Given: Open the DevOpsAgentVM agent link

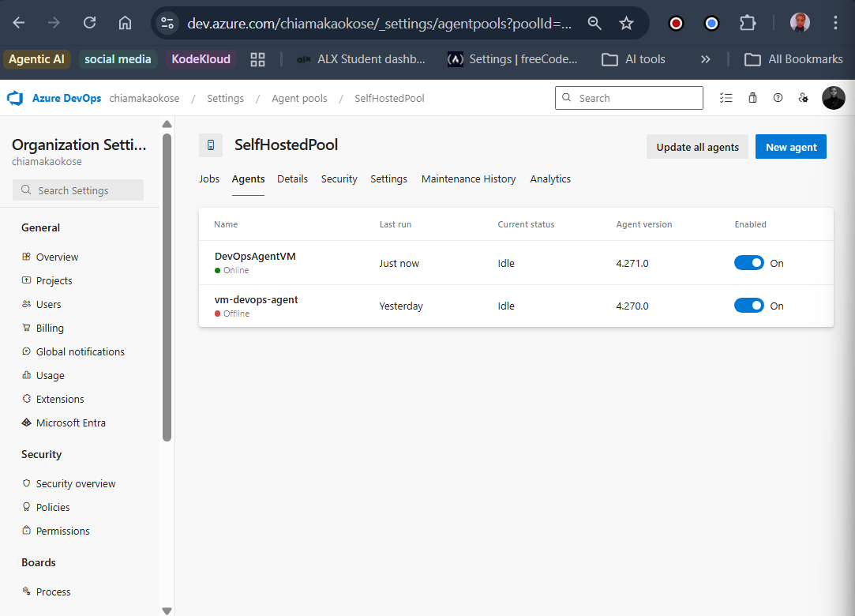Looking at the screenshot, I should [x=255, y=257].
